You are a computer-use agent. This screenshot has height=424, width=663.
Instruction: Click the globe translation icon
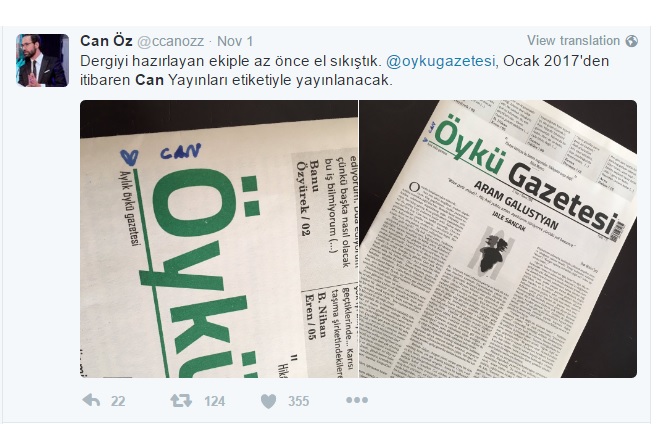[x=631, y=41]
